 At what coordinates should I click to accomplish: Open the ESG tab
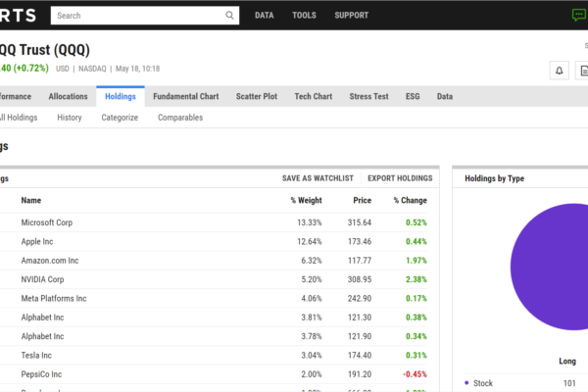(x=413, y=96)
